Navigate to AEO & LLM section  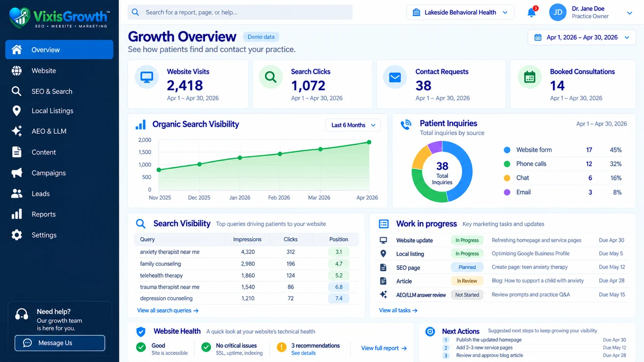(59, 131)
